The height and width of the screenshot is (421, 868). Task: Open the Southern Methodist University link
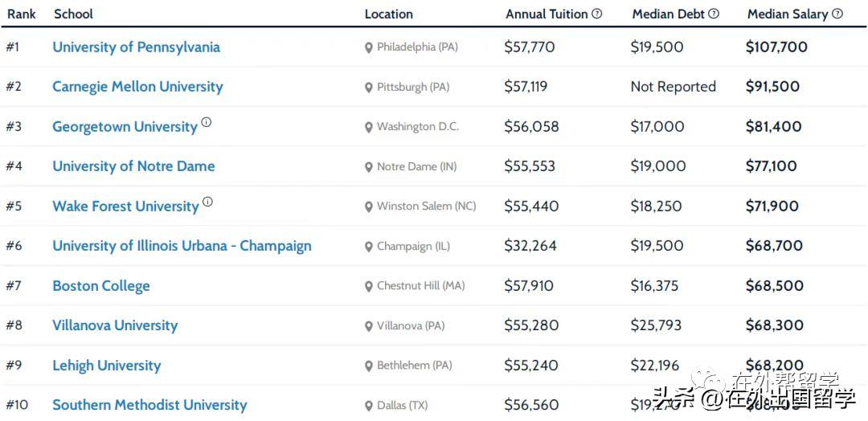(149, 405)
